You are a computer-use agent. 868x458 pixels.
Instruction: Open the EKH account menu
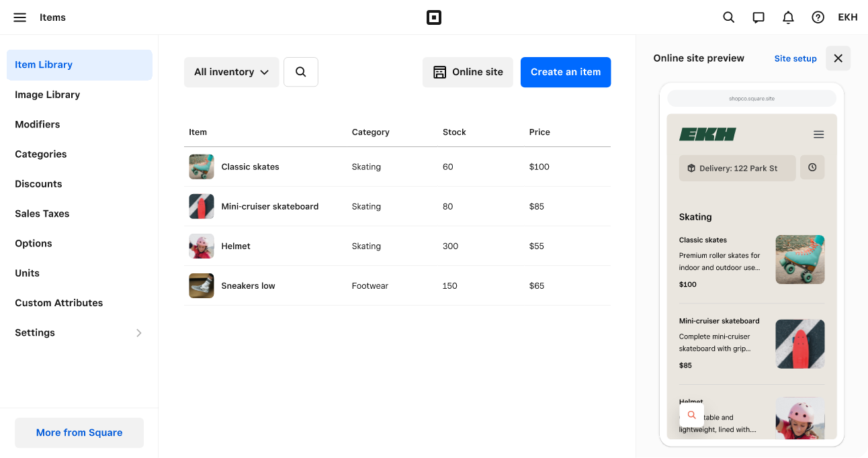click(848, 17)
